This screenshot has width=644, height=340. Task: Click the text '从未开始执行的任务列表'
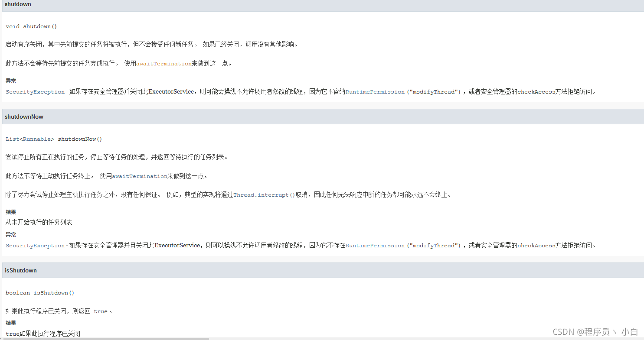pos(39,222)
